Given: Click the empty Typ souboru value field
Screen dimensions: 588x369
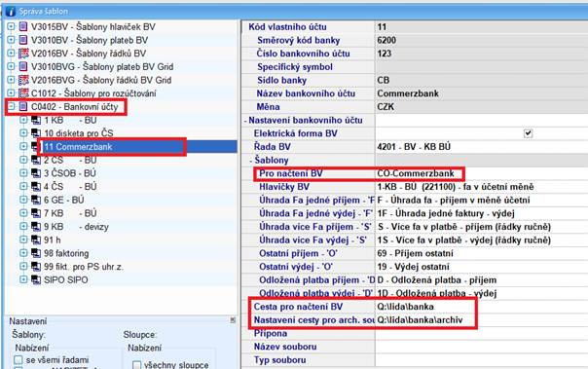Looking at the screenshot, I should [x=481, y=360].
